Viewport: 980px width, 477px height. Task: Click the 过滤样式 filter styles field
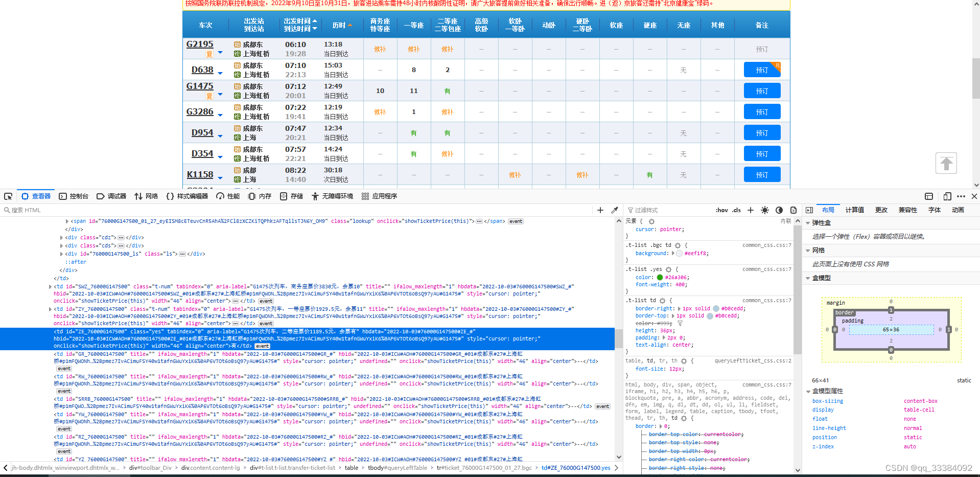coord(669,210)
